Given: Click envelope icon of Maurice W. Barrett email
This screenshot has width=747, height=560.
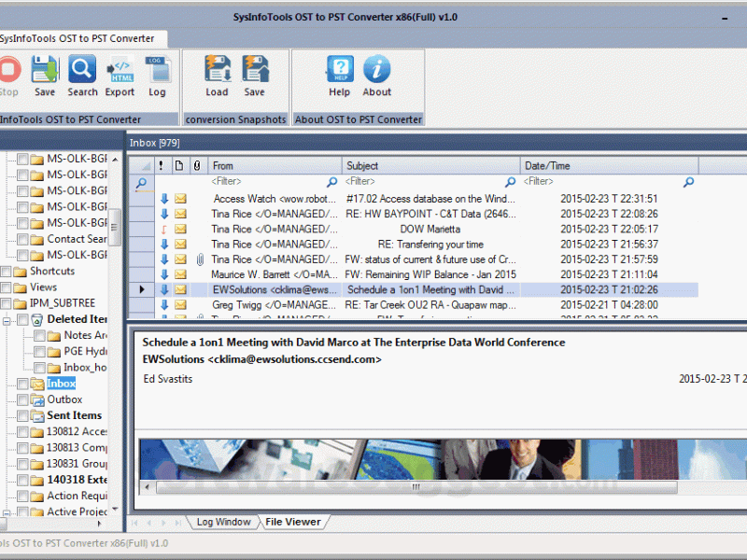Looking at the screenshot, I should pos(180,274).
